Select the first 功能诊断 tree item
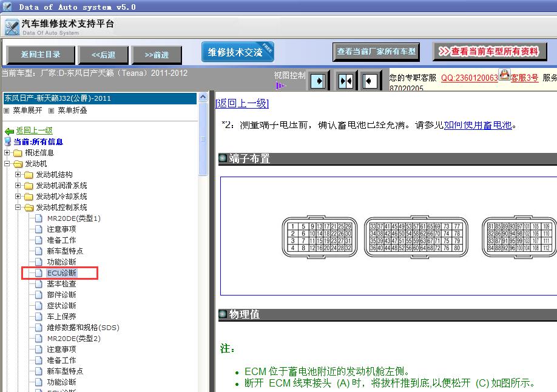557x392 pixels. click(x=61, y=262)
